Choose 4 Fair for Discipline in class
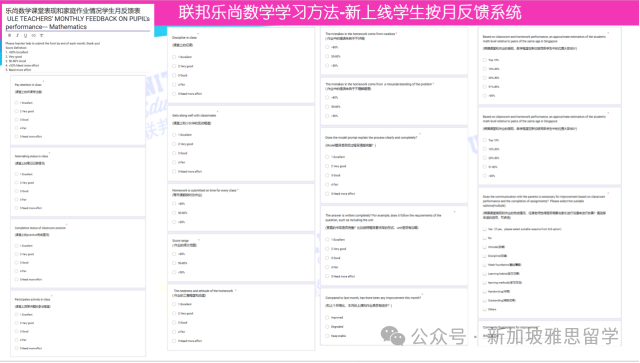The image size is (640, 363). click(x=174, y=85)
